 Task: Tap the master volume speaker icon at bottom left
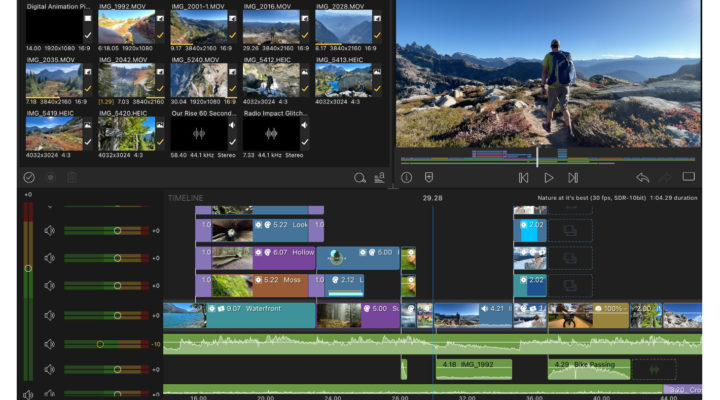[x=28, y=394]
